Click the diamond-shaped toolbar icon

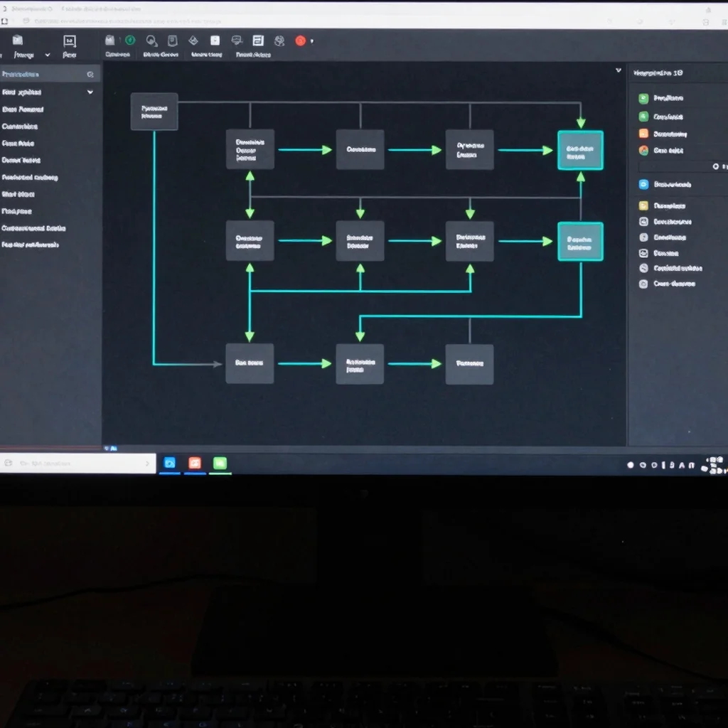click(x=193, y=41)
